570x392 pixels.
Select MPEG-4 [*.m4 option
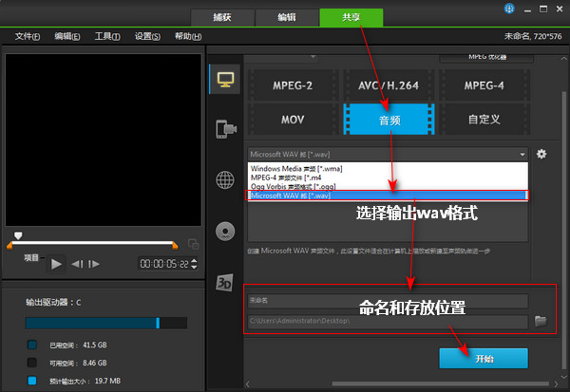(388, 177)
